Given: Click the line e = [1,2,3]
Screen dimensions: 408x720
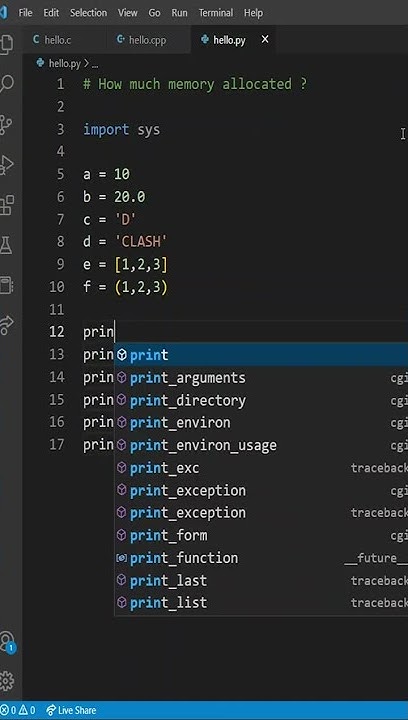Looking at the screenshot, I should [125, 264].
